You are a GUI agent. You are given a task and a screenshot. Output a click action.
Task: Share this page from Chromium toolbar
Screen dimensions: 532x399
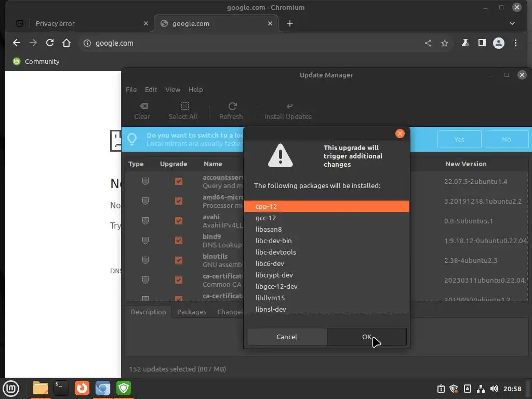[428, 43]
